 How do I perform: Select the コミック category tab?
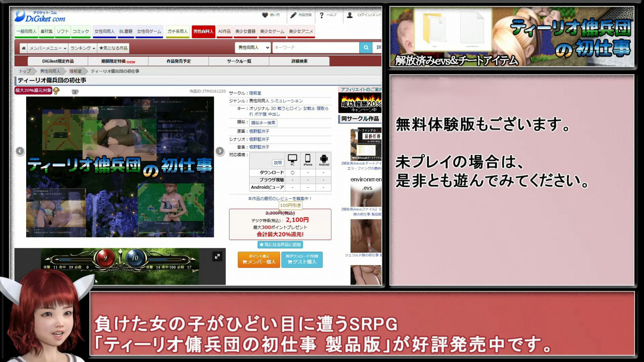coord(80,31)
